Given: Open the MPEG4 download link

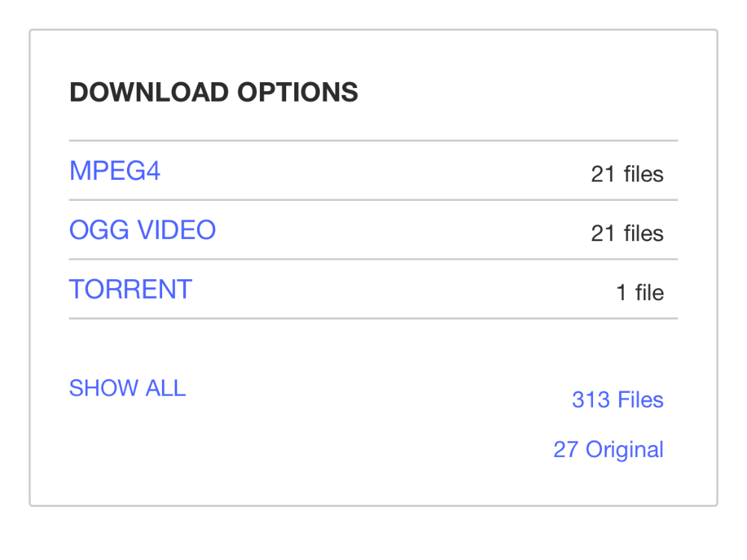Looking at the screenshot, I should [x=114, y=171].
